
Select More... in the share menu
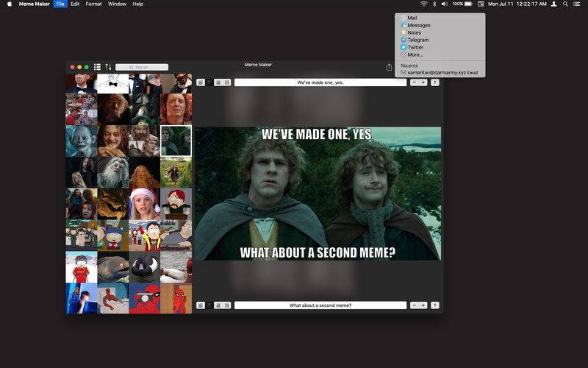(x=415, y=54)
